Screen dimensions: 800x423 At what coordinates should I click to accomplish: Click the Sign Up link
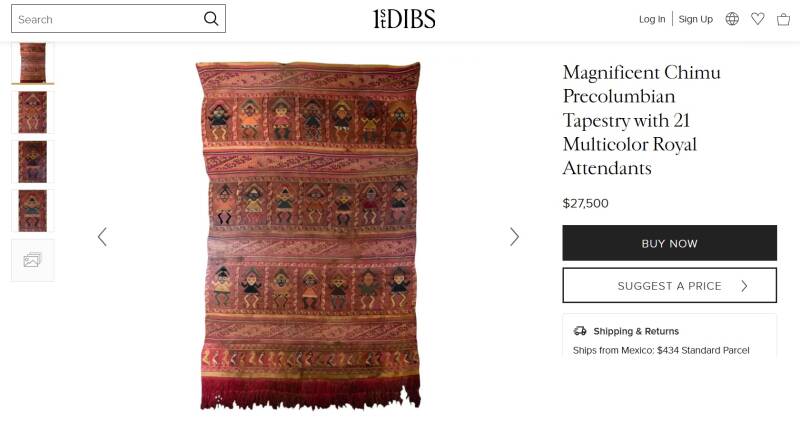tap(695, 19)
